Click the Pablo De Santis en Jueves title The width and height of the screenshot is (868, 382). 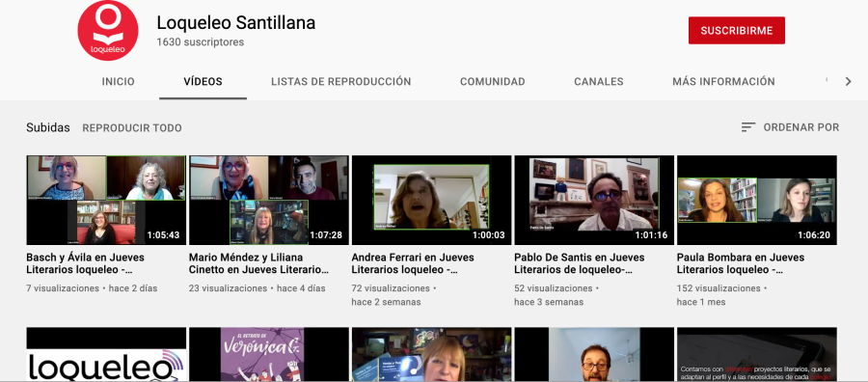(579, 263)
